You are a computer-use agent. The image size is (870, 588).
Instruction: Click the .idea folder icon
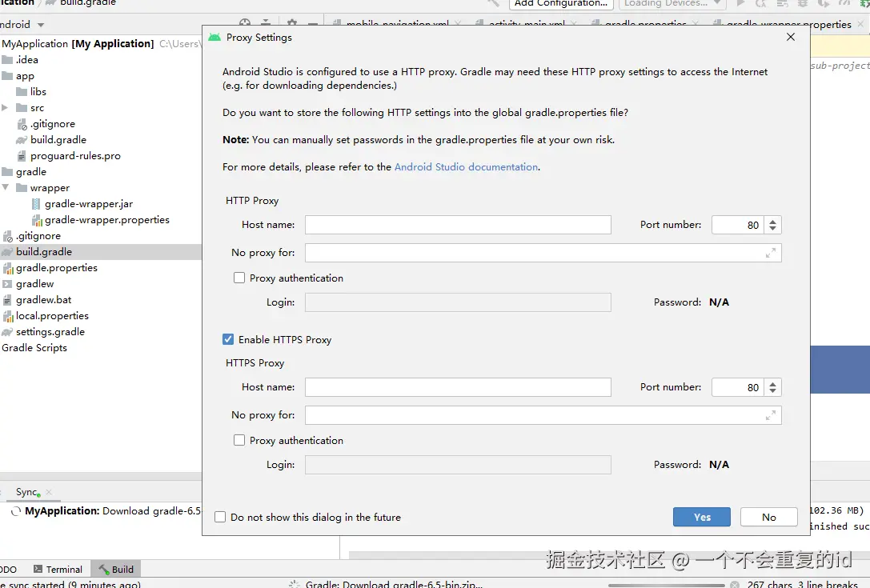7,60
